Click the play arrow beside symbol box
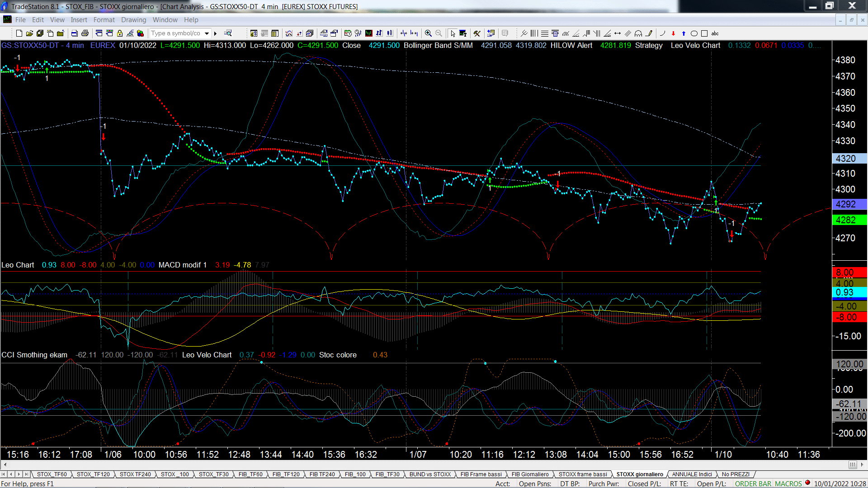Screen dimensions: 868x488 click(216, 33)
